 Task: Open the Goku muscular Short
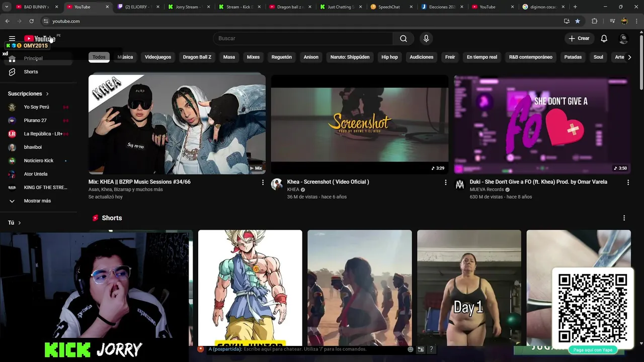click(x=250, y=288)
